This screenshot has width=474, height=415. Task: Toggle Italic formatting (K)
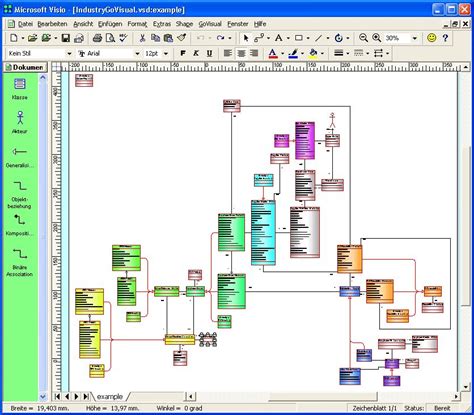196,53
